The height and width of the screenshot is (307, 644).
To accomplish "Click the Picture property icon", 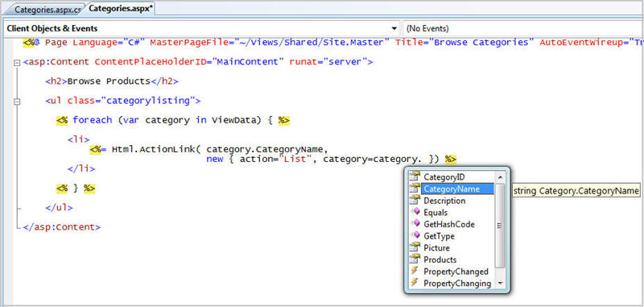I will tap(415, 247).
